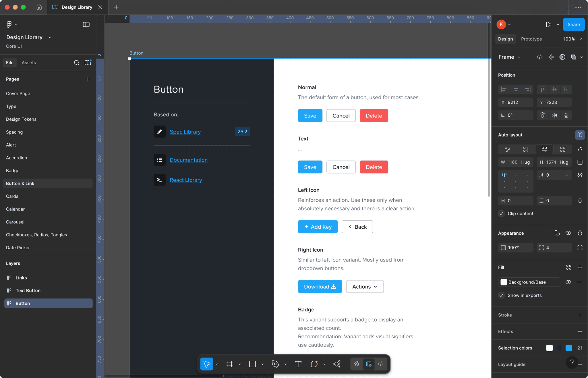The width and height of the screenshot is (588, 378).
Task: Open the Frame type dropdown
Action: coord(519,57)
